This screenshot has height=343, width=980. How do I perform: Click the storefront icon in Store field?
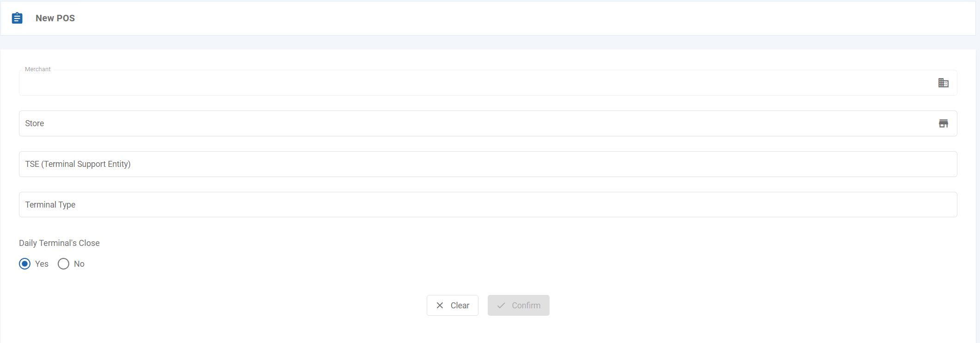tap(943, 123)
